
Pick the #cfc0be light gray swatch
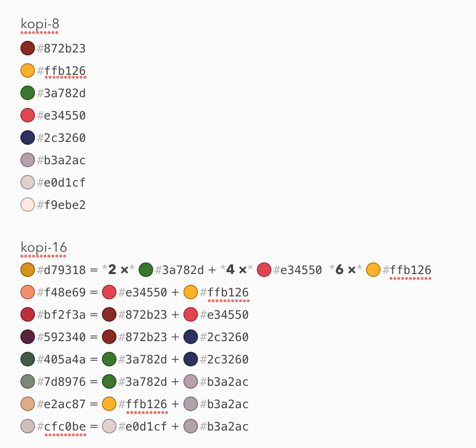coord(28,426)
